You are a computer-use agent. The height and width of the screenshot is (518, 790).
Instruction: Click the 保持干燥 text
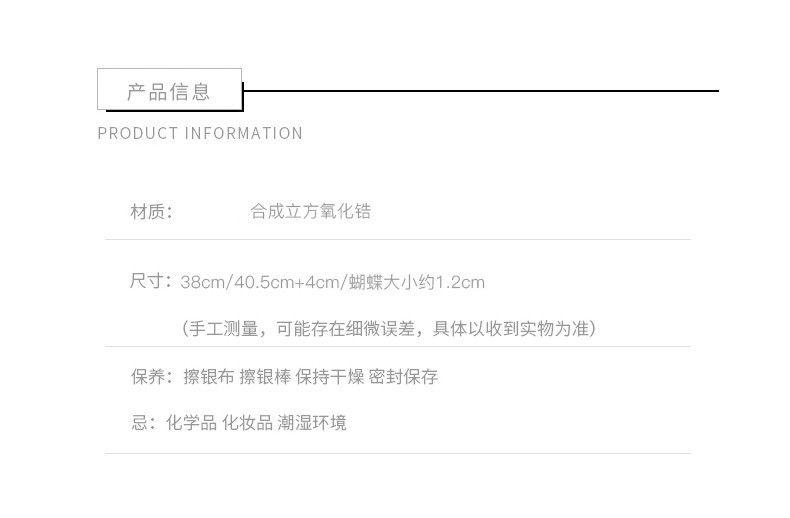click(329, 377)
